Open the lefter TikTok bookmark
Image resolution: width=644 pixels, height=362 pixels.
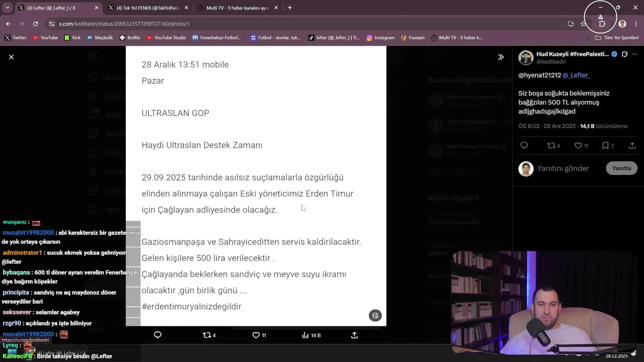334,38
